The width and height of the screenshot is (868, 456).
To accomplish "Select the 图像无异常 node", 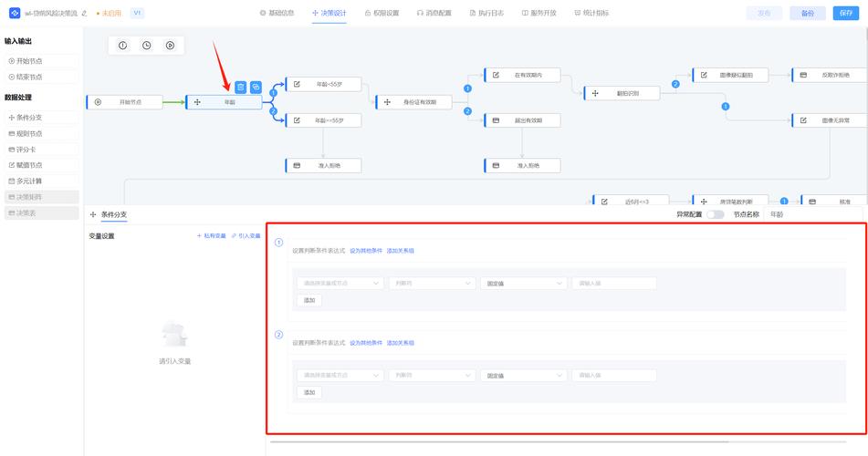I will pos(830,120).
